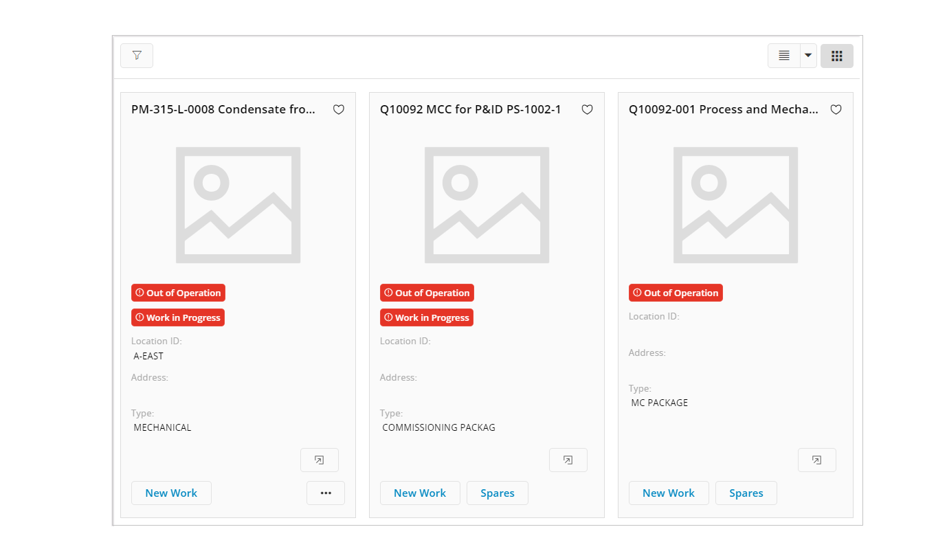Mark Q10092-001 Process card as favorite
This screenshot has width=925, height=560.
click(x=836, y=110)
